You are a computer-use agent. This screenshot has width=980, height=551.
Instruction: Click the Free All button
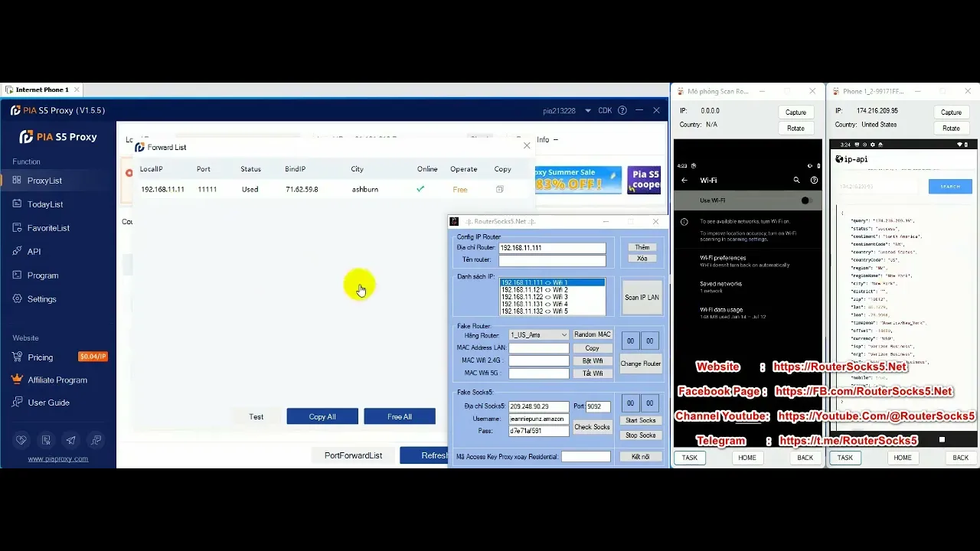pyautogui.click(x=400, y=416)
